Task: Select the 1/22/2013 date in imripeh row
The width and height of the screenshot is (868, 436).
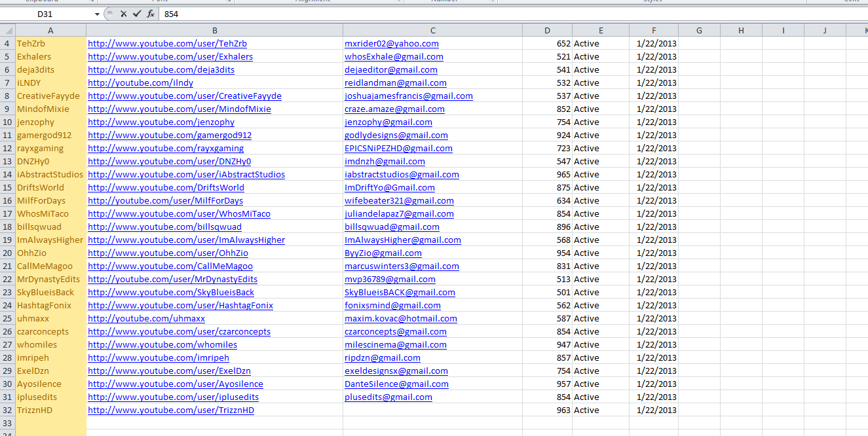Action: click(x=654, y=357)
